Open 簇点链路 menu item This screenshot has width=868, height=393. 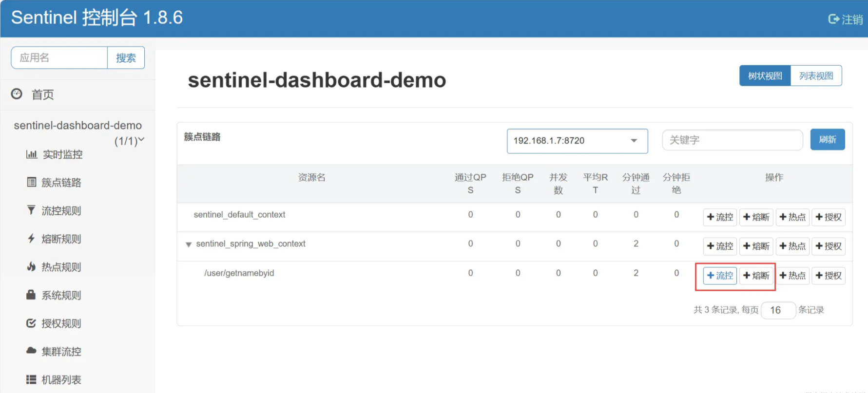point(61,183)
